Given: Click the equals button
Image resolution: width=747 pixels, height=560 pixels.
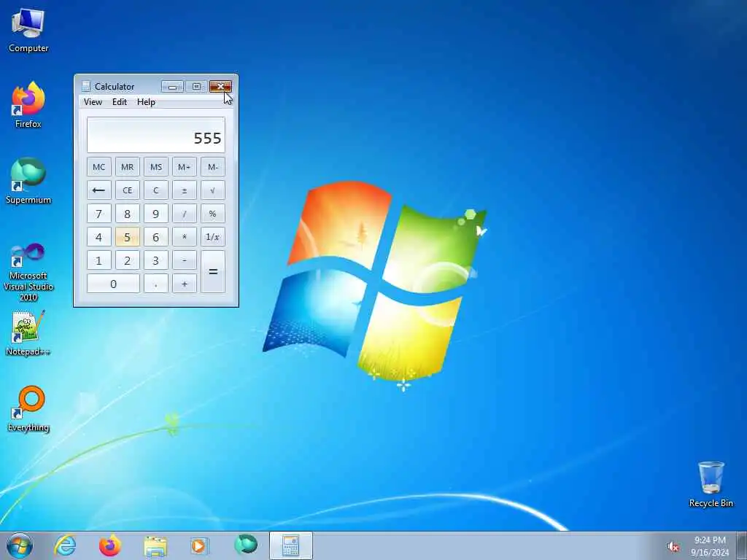Looking at the screenshot, I should click(x=213, y=271).
